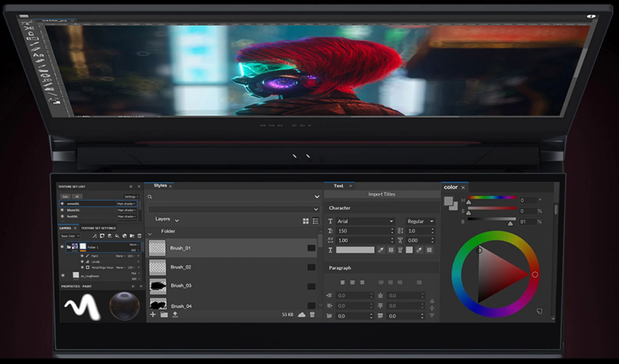Click the add item plus icon in Styles
Image resolution: width=619 pixels, height=364 pixels.
(153, 314)
